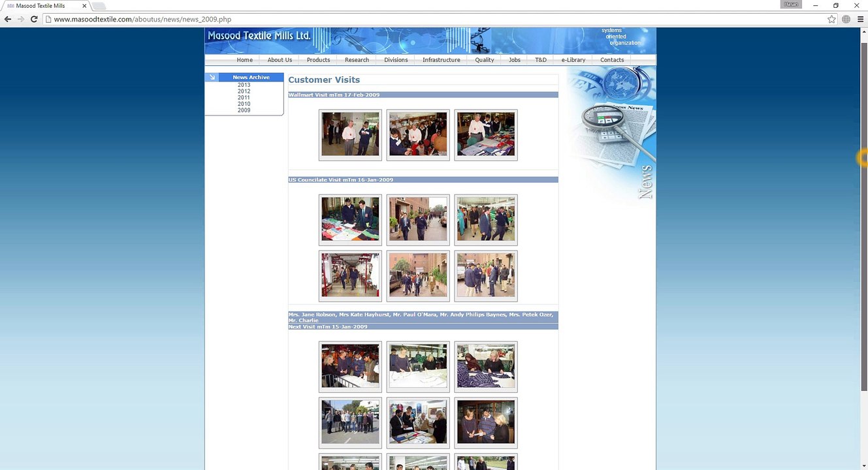Click the scrollbar up arrow
The width and height of the screenshot is (868, 470).
[x=864, y=33]
